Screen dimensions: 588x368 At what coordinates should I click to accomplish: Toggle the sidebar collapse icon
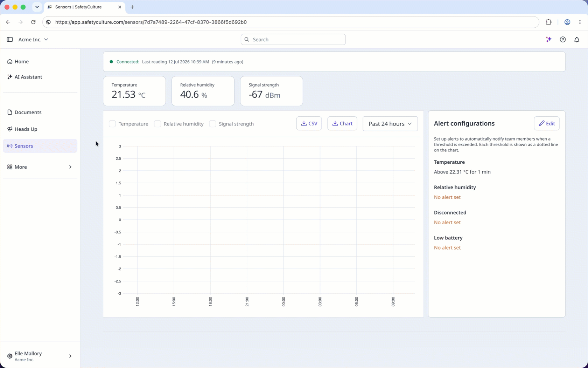pos(10,40)
